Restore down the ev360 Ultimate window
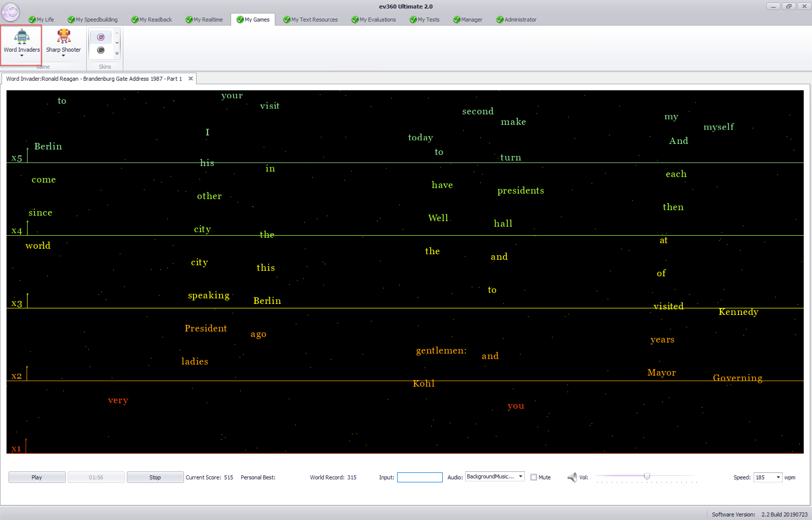 click(x=789, y=7)
